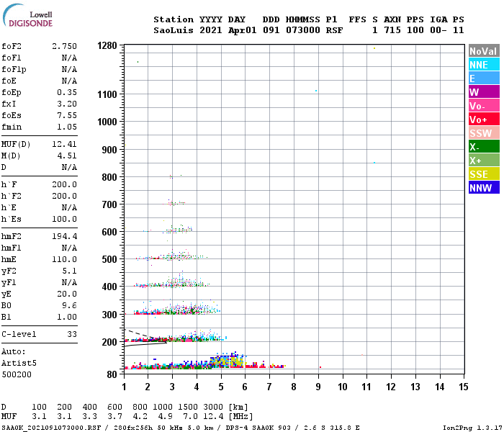Select the SSW legend swatch
This screenshot has width=504, height=432.
click(x=484, y=132)
